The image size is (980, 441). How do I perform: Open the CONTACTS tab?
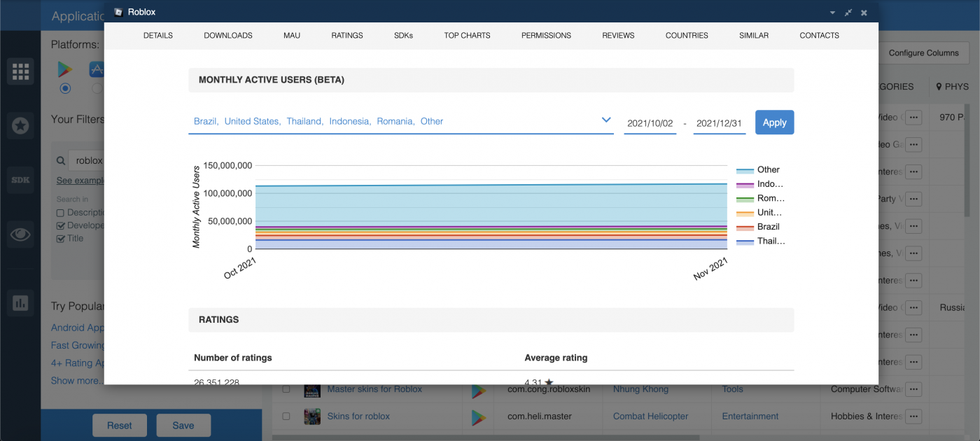(819, 35)
